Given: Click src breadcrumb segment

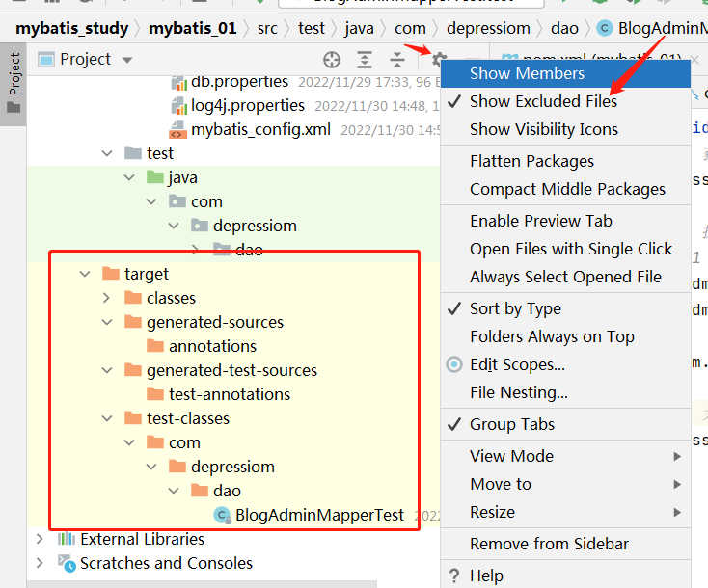Looking at the screenshot, I should pos(267,29).
